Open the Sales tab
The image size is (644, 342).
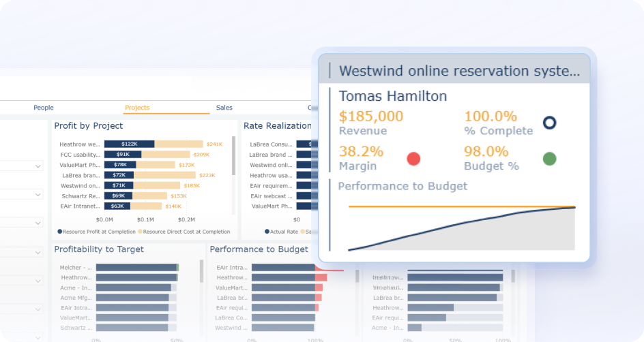(x=224, y=108)
